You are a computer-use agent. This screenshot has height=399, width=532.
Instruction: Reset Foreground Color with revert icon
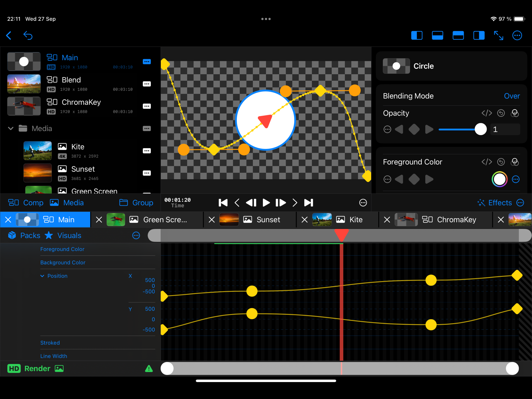501,162
